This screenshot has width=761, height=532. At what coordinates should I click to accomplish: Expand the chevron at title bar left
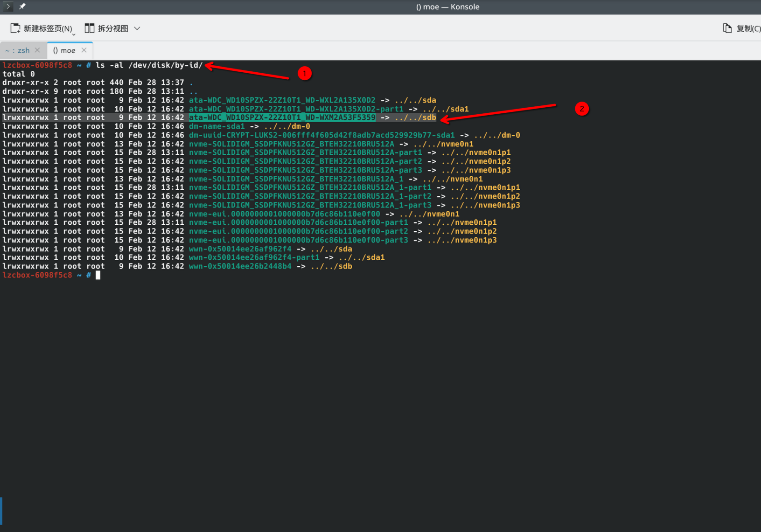coord(8,7)
